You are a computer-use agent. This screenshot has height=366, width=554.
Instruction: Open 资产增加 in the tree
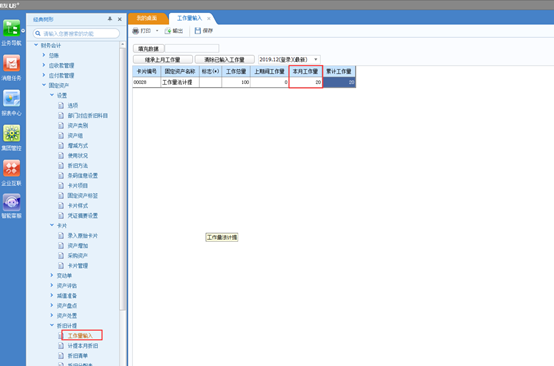78,246
